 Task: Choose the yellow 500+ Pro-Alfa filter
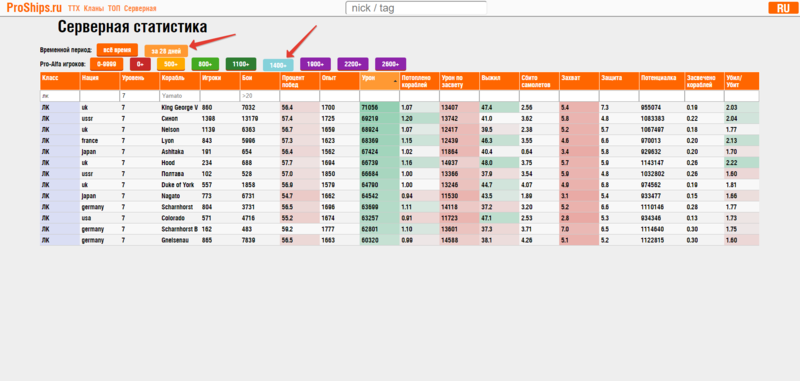tap(171, 64)
